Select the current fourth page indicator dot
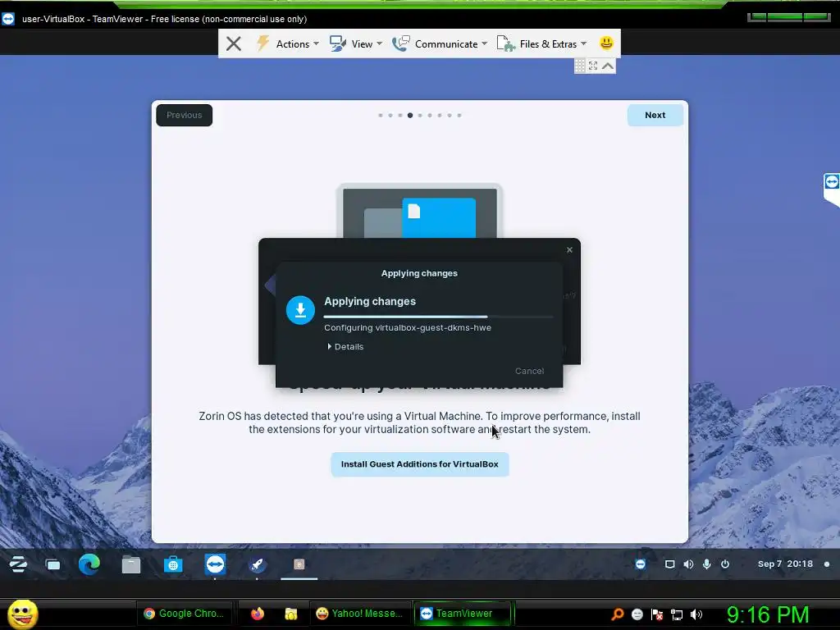 pos(410,115)
